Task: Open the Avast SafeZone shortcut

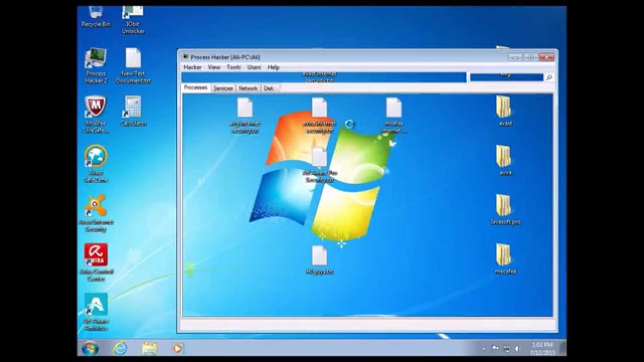Action: click(96, 164)
